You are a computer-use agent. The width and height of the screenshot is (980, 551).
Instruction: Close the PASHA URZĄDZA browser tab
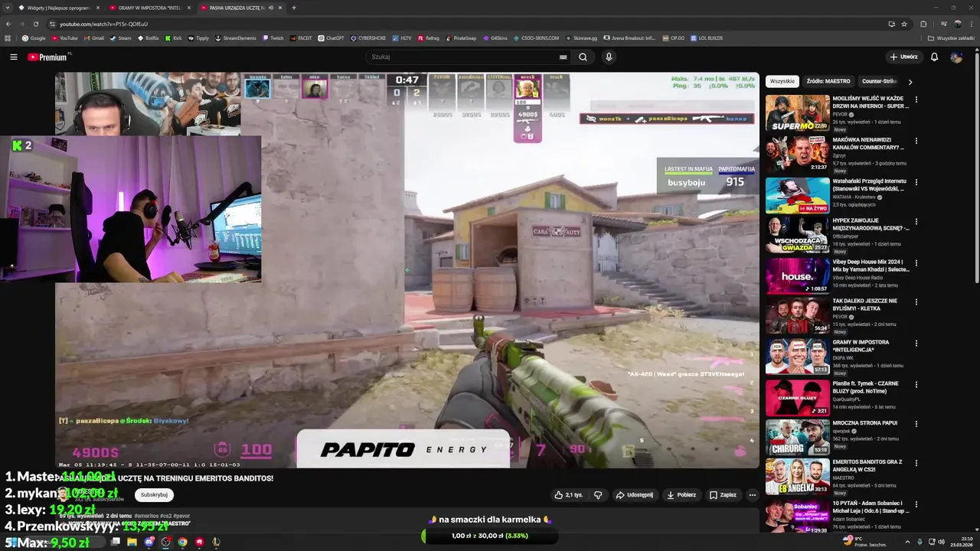(x=280, y=8)
